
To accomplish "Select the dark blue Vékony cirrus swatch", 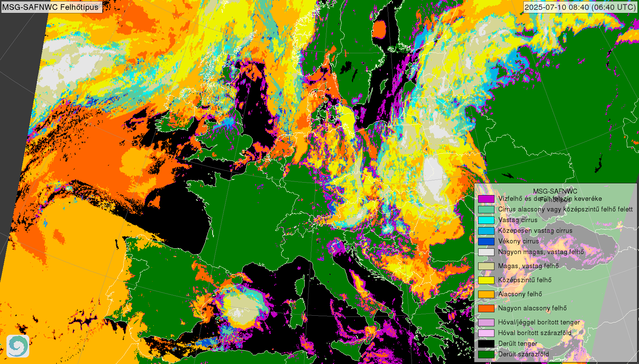I will 486,242.
